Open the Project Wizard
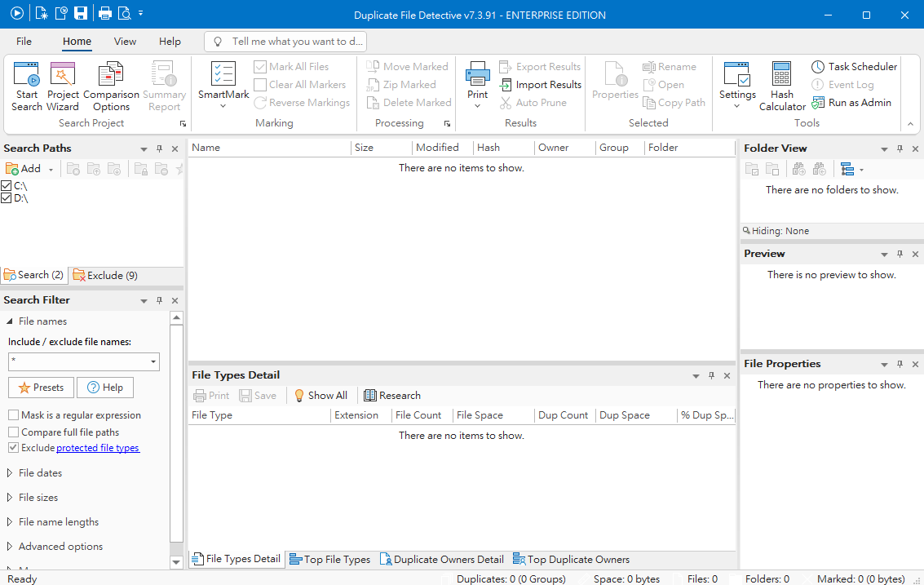This screenshot has width=924, height=585. click(63, 86)
